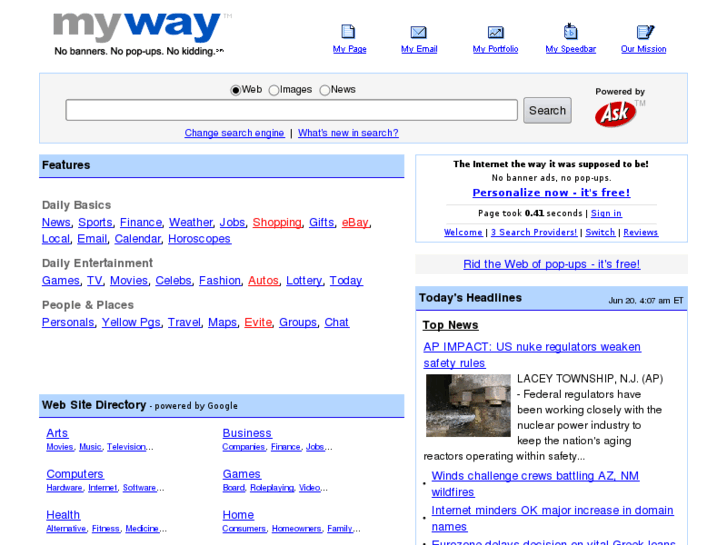Open the My Portfolio text link
727x545 pixels.
[x=495, y=49]
